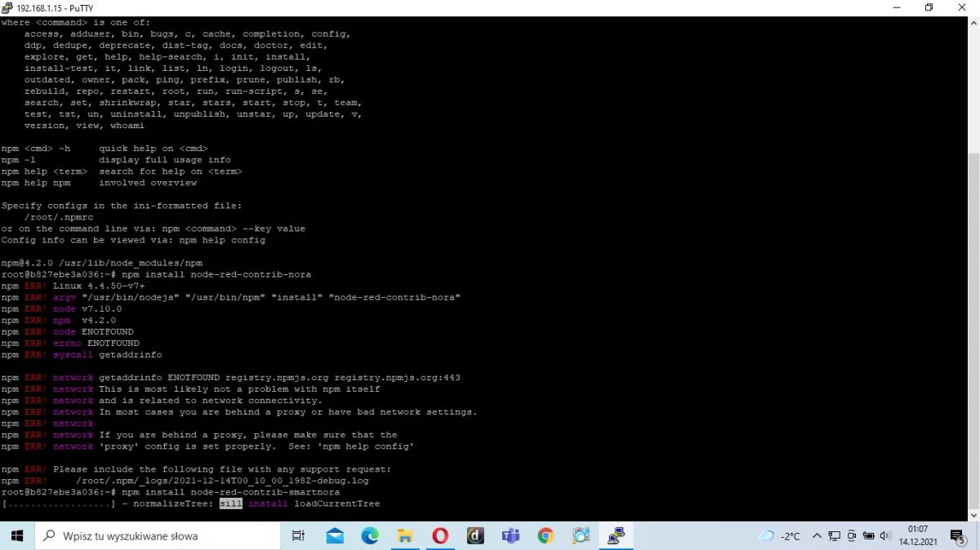Select the active PuTTY taskbar icon
Image resolution: width=980 pixels, height=550 pixels.
[617, 536]
